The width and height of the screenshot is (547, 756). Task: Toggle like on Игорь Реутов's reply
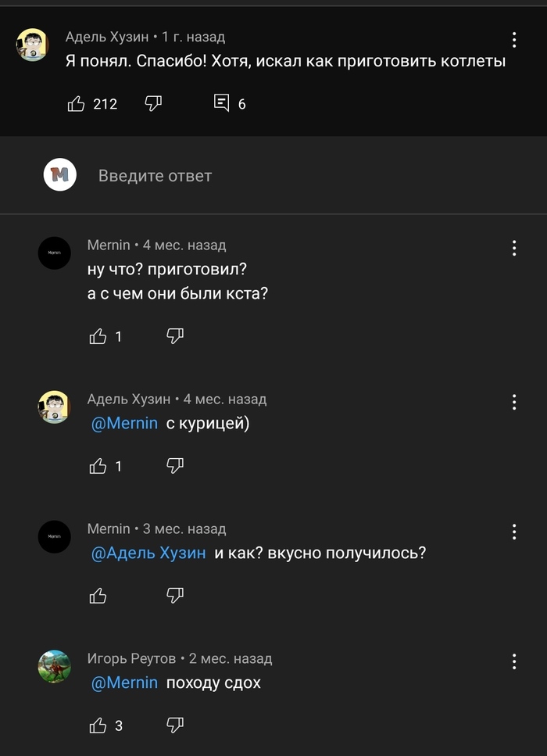(98, 725)
